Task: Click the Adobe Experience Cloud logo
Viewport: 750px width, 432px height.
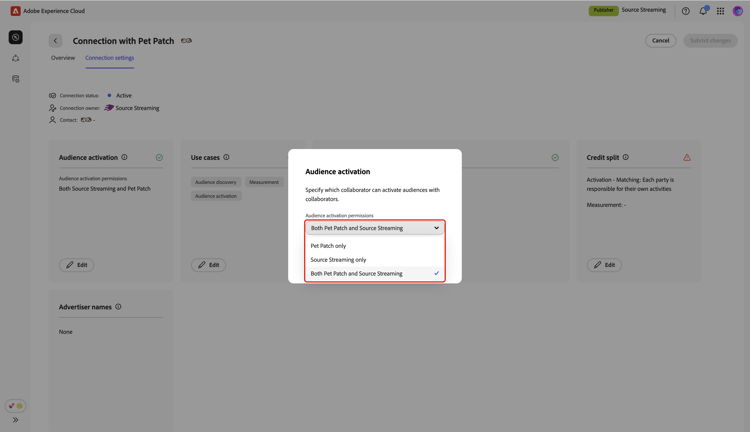Action: pos(15,11)
